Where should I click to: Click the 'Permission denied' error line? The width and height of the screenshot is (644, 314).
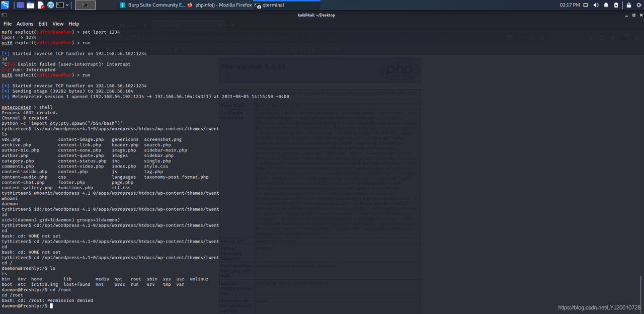(x=47, y=300)
